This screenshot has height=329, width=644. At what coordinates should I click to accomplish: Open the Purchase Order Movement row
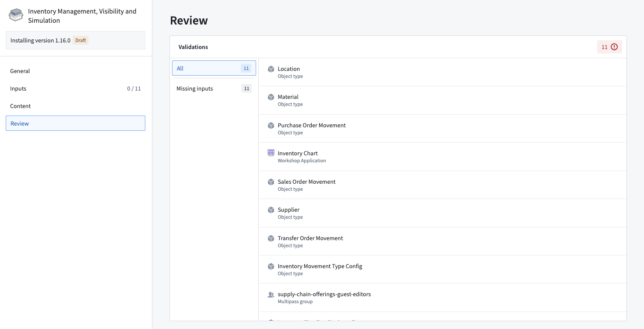coord(443,129)
